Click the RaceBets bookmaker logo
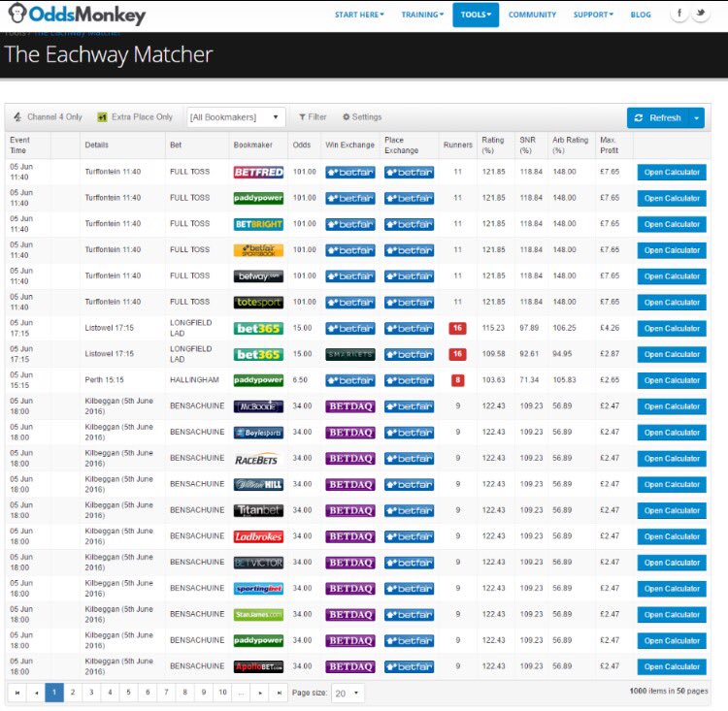This screenshot has height=711, width=728. coord(258,459)
